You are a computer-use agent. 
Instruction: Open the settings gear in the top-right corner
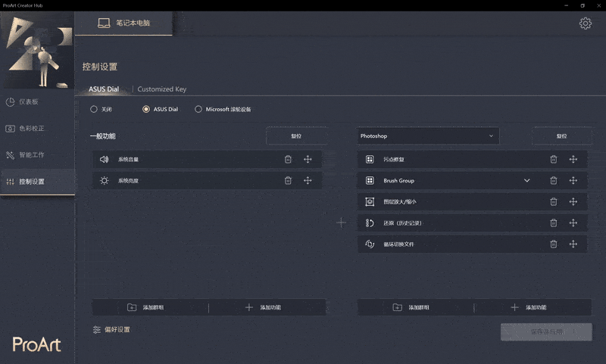coord(585,23)
